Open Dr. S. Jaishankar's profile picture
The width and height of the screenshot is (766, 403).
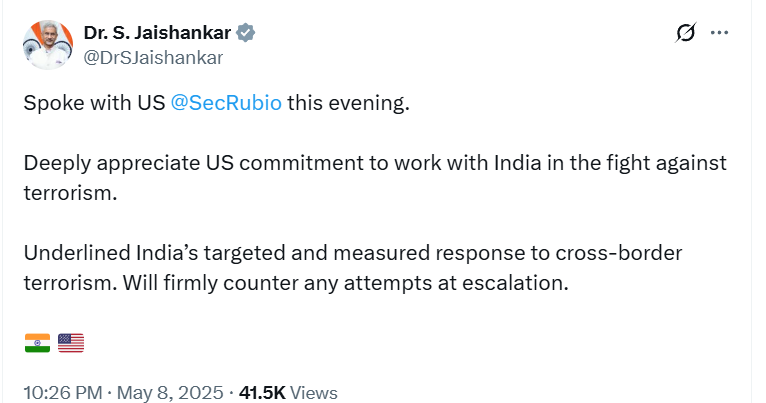[46, 44]
